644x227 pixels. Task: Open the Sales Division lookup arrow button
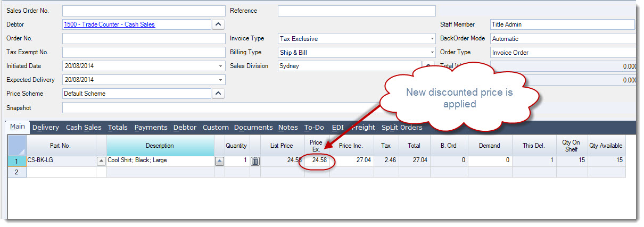pyautogui.click(x=428, y=66)
